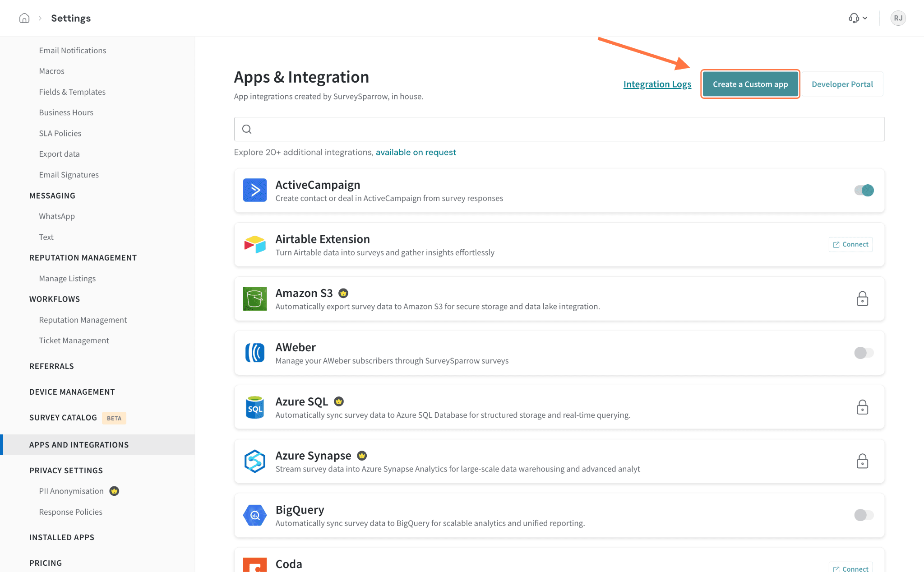924x578 pixels.
Task: Enable the AWeber integration toggle
Action: pos(864,353)
